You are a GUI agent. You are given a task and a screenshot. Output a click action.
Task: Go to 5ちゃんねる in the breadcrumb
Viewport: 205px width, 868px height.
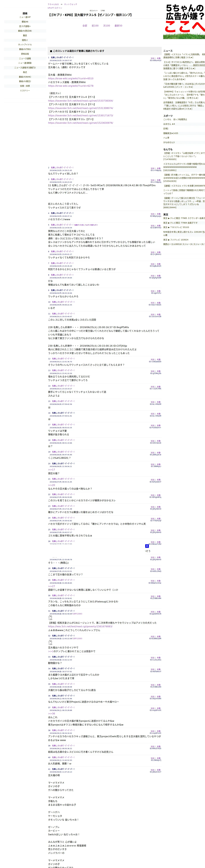coord(53,4)
